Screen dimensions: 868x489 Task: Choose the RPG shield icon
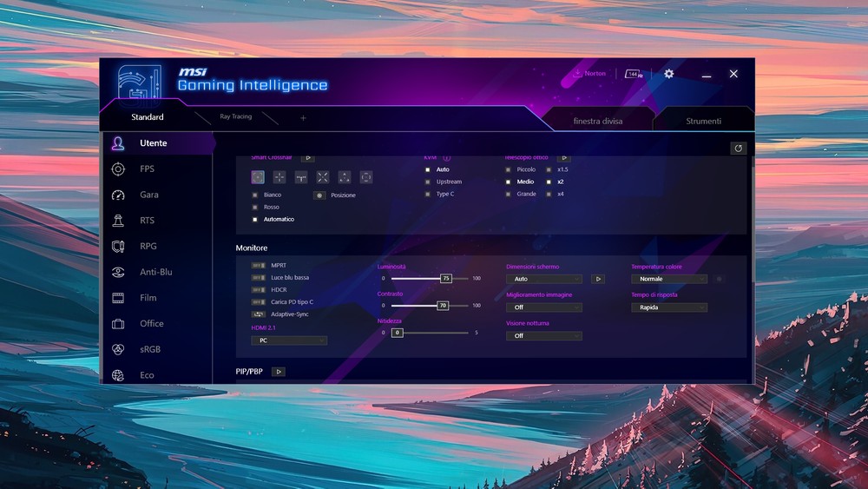(x=118, y=247)
